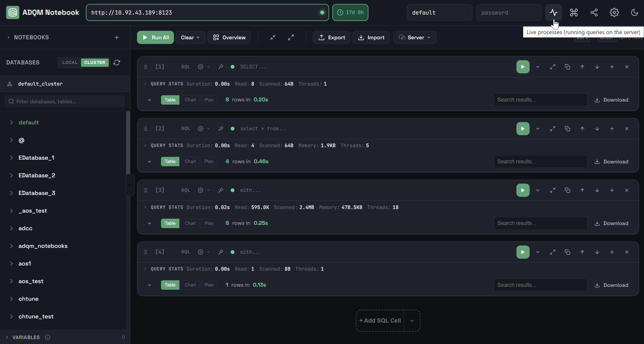The image size is (644, 344).
Task: Expand the EDatabase_2 tree node
Action: 12,175
